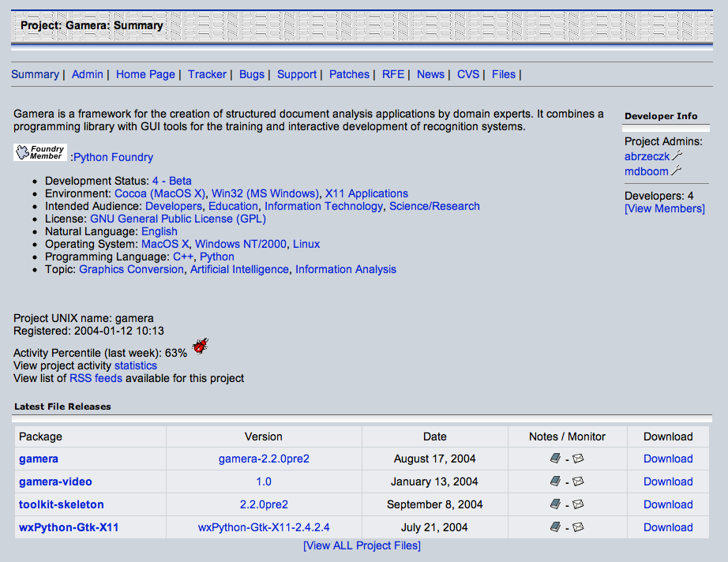Open the toolkit-skeleton package link

click(x=62, y=504)
